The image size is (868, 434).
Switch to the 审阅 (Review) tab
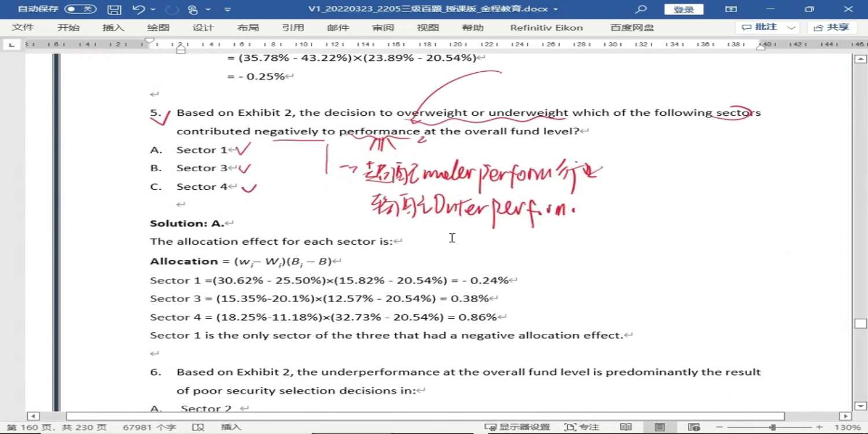pos(383,28)
